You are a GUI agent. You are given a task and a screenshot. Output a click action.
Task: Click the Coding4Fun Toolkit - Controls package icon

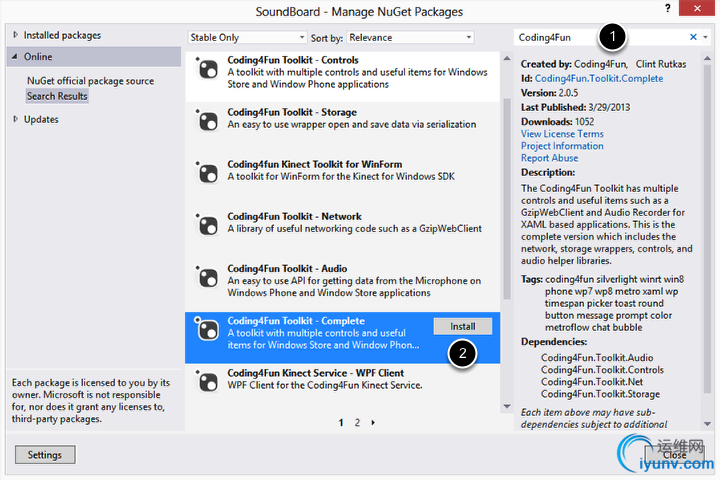[x=207, y=69]
